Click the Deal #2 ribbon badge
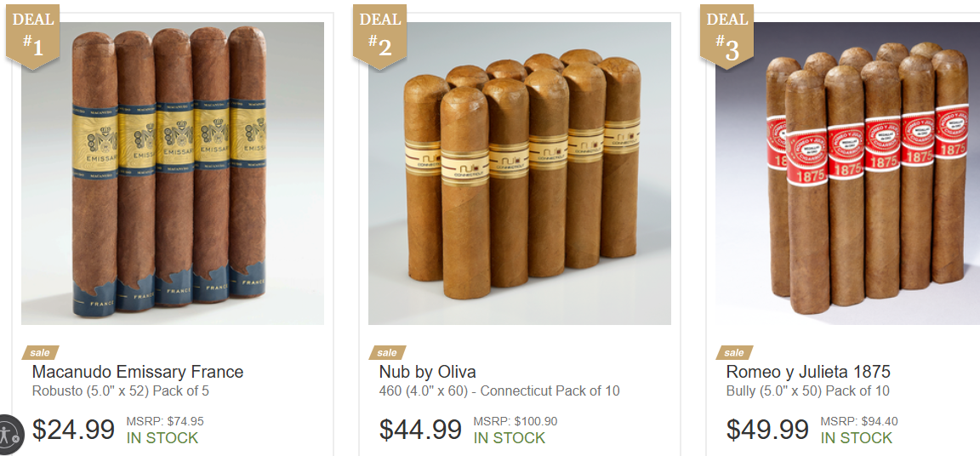This screenshot has height=456, width=980. pos(379,37)
